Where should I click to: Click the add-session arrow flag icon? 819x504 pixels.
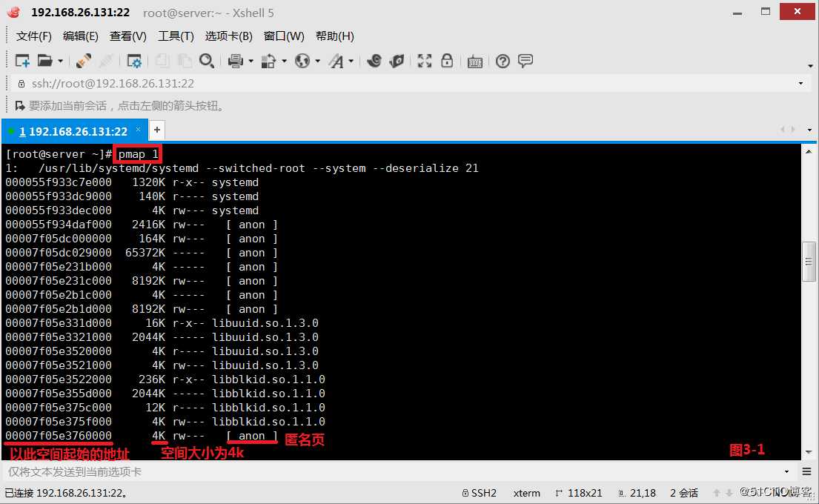tap(20, 106)
